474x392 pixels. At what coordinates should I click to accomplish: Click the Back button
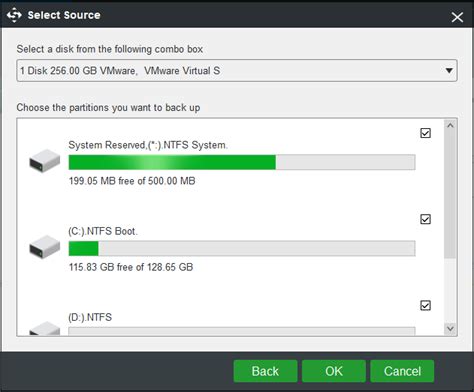point(265,371)
